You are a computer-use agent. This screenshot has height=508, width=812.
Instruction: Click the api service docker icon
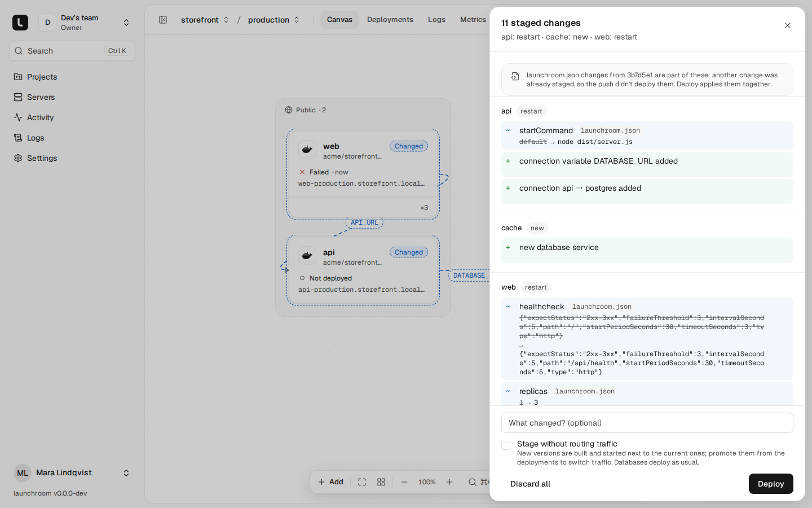pos(307,256)
